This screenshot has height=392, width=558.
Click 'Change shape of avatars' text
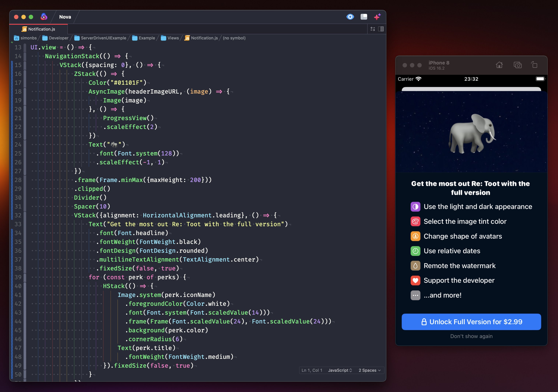[463, 236]
